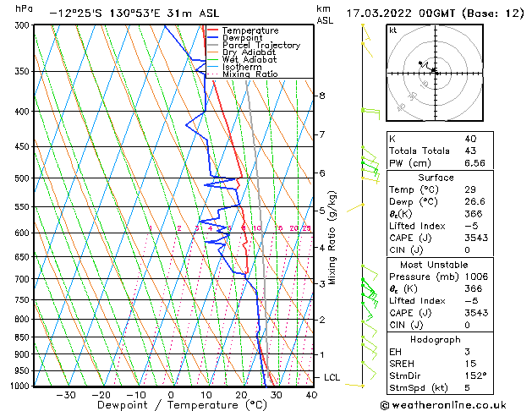Click the blue Dewpoint legend line sample
532x411 pixels.
pos(213,38)
